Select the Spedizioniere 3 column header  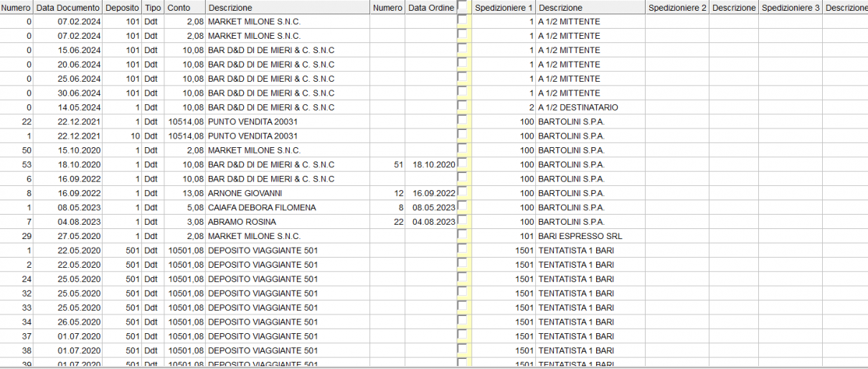791,7
